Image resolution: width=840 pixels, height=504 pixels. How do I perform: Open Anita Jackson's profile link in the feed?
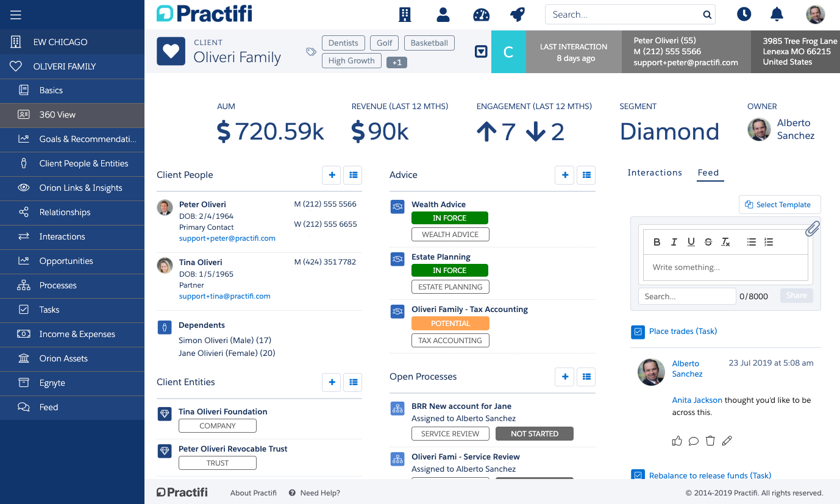(697, 400)
